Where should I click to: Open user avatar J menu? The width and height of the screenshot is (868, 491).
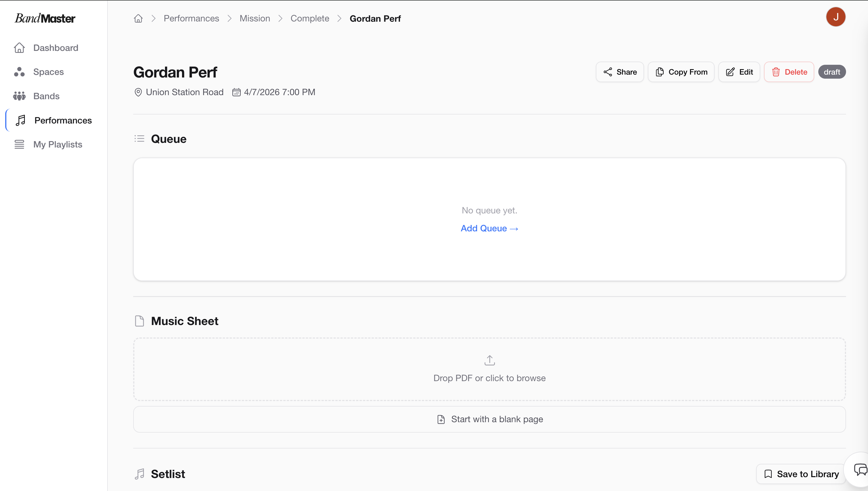[835, 17]
